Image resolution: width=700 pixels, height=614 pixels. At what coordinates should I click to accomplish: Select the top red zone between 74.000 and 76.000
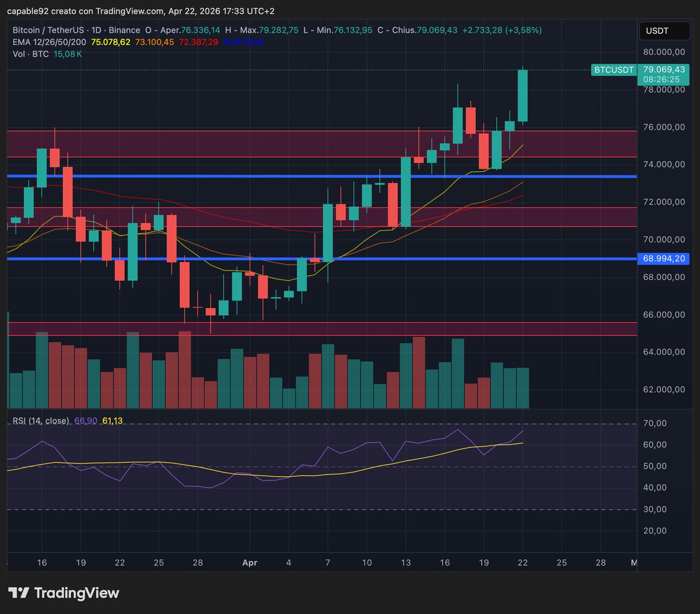click(x=321, y=144)
